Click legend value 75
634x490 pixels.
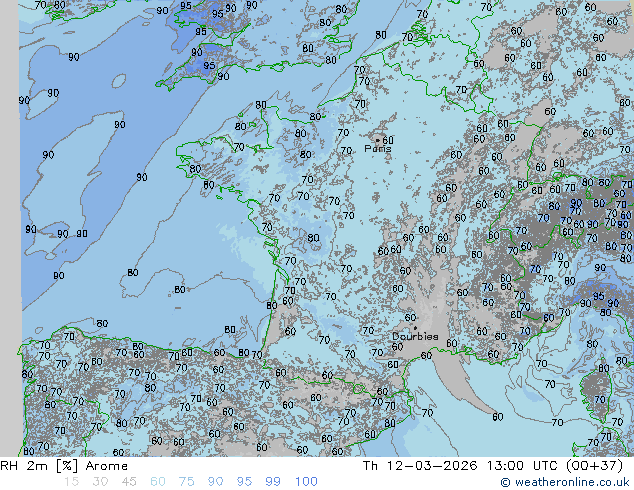[x=186, y=482]
